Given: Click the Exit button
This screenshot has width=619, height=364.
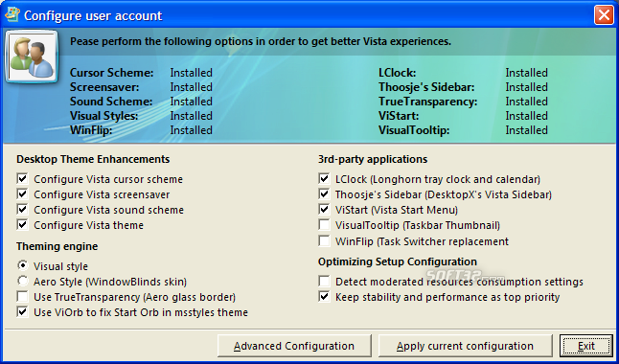Looking at the screenshot, I should click(586, 346).
